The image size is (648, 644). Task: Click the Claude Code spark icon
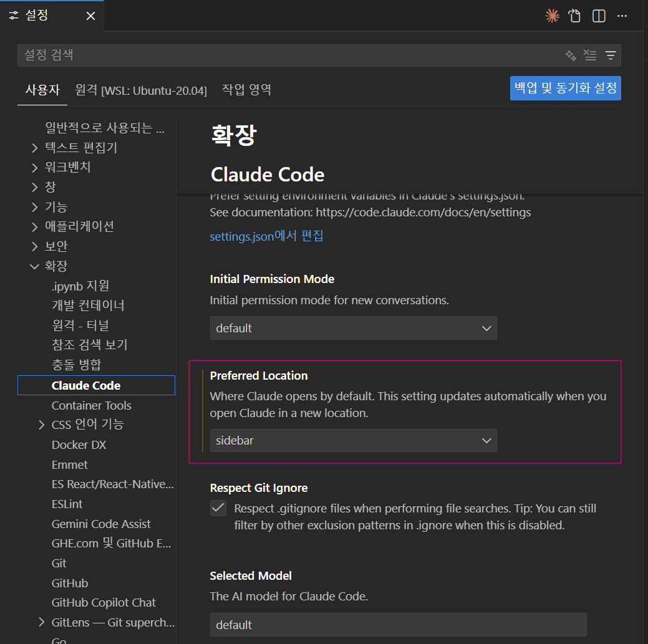point(552,16)
